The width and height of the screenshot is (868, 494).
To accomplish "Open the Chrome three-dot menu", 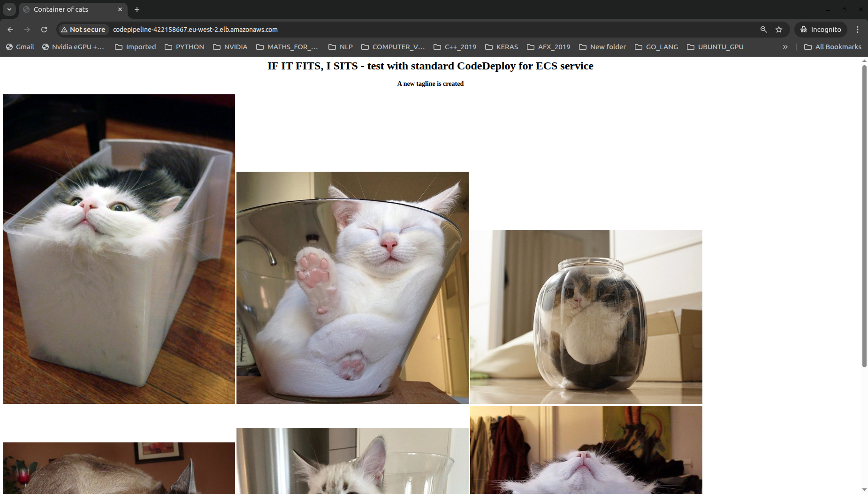I will [x=858, y=29].
